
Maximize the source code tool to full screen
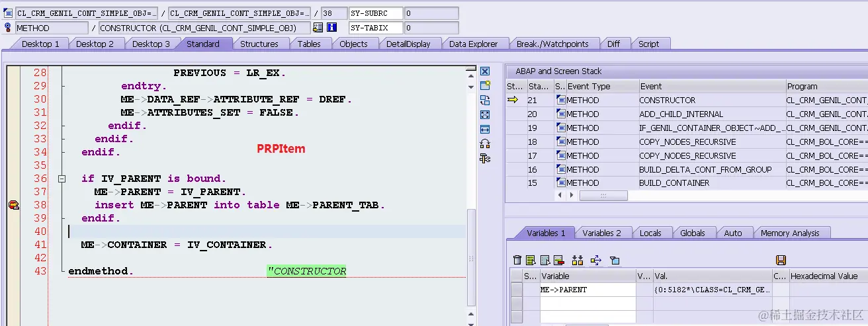click(x=485, y=115)
